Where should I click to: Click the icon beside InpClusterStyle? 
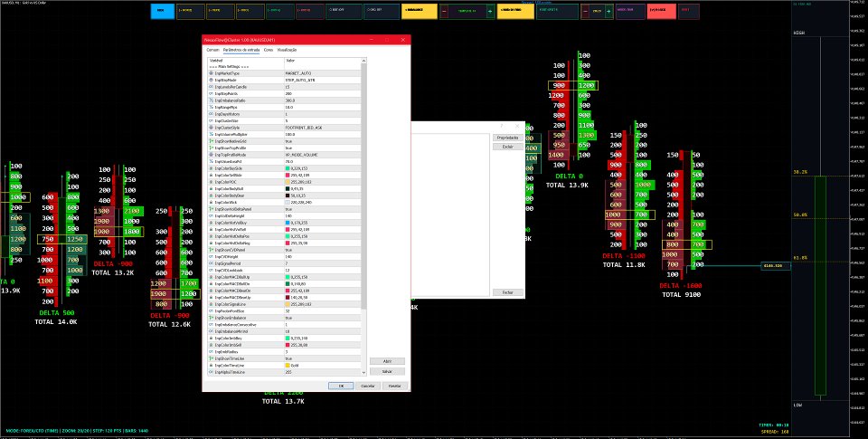coord(212,128)
